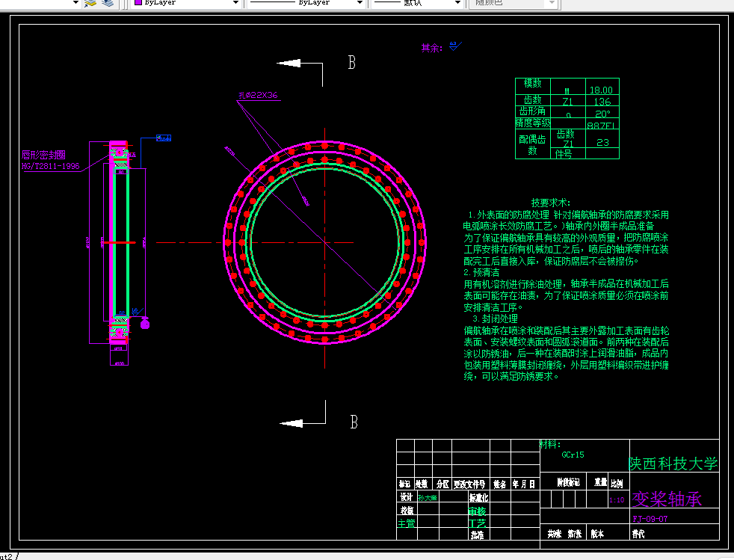Select the 3.封闭处理 heading line

point(495,319)
